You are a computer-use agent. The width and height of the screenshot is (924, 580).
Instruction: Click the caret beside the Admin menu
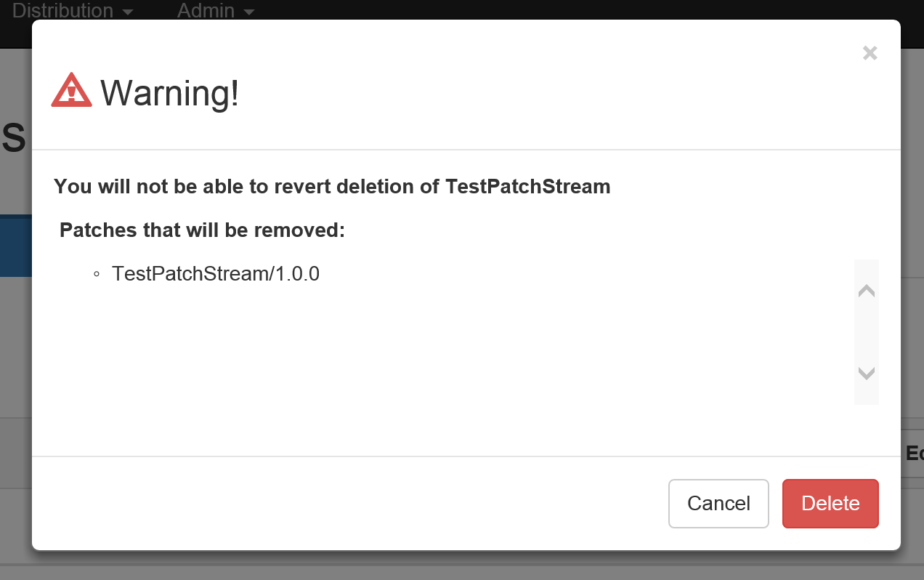[249, 12]
